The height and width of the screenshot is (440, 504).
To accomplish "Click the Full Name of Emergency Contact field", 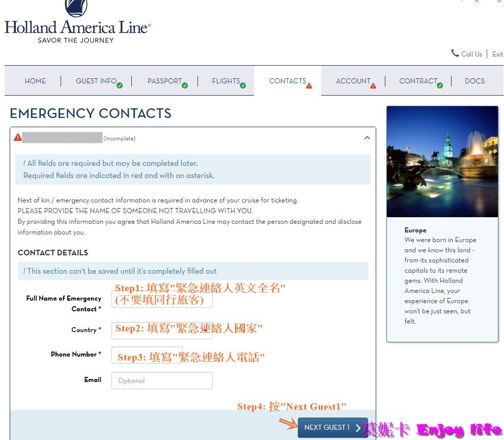I will 162,300.
